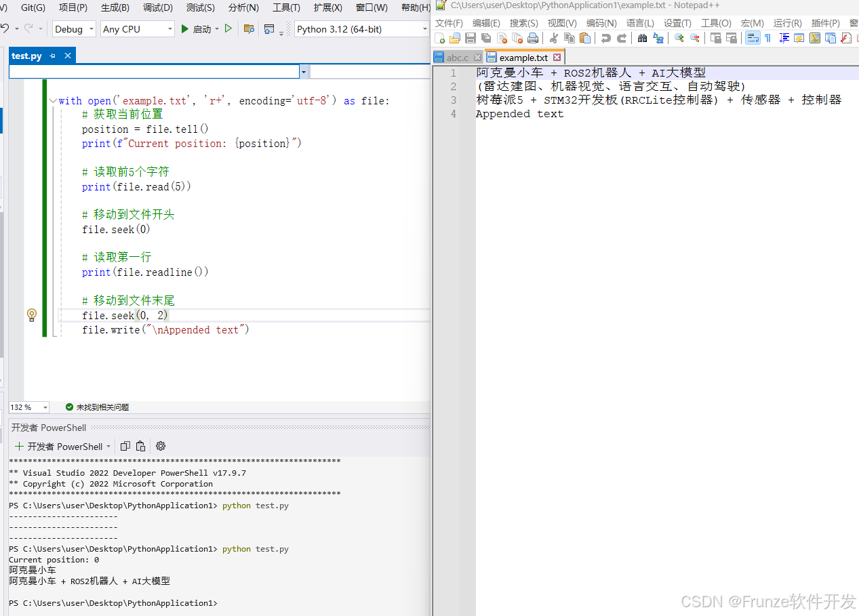Open the Document List icon in Notepad++

point(831,38)
